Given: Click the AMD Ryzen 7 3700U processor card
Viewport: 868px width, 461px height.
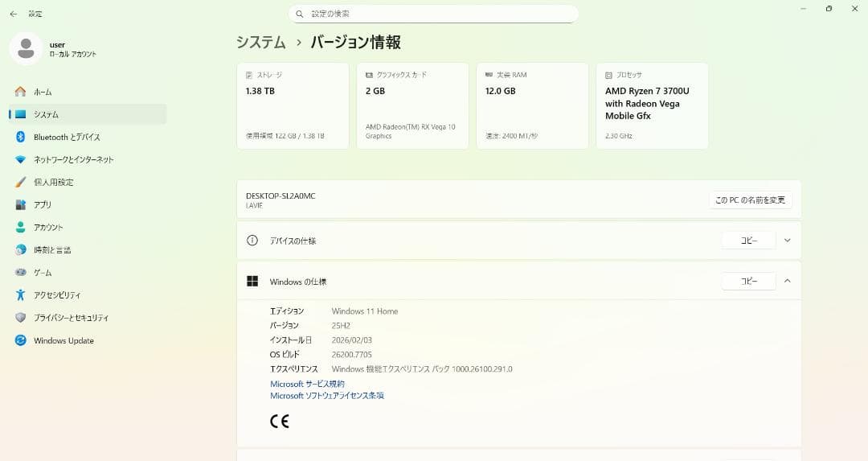Looking at the screenshot, I should pos(652,105).
